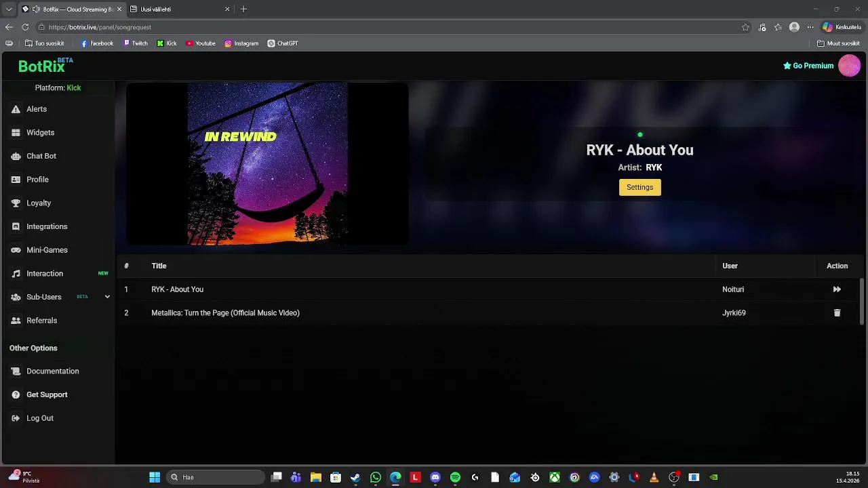Select Metallica: Turn the Page row title
This screenshot has height=488, width=868.
(225, 313)
